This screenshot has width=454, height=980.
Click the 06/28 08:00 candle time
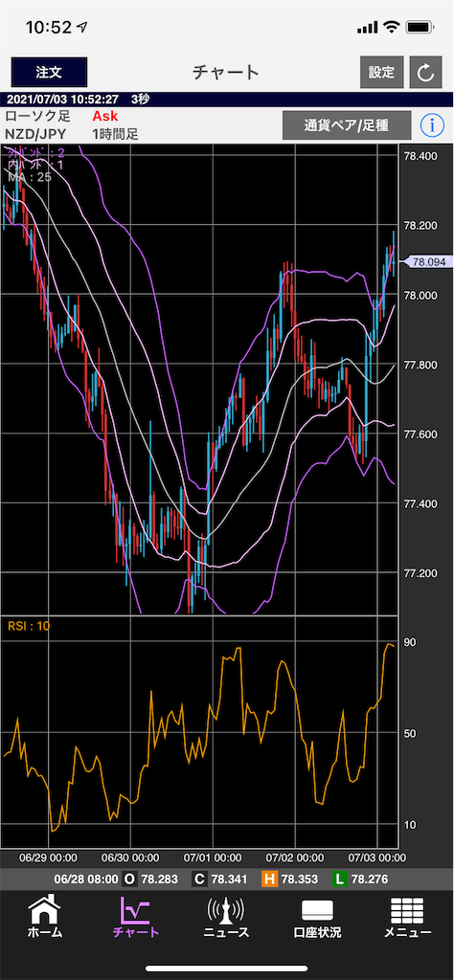tap(85, 880)
